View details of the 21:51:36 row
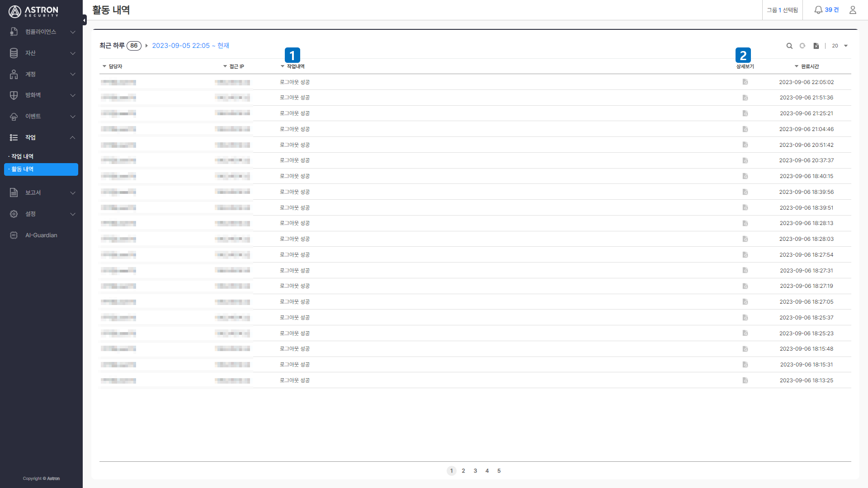This screenshot has width=868, height=488. (x=745, y=98)
